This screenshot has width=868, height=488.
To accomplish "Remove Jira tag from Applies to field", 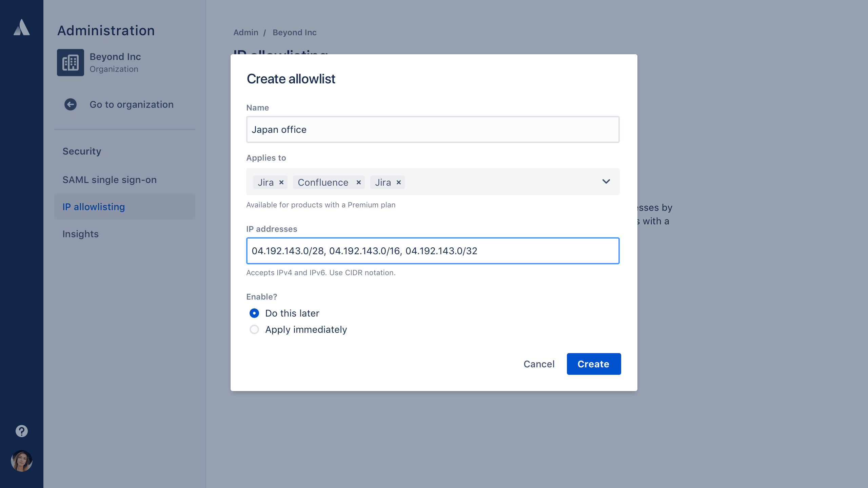I will [281, 182].
